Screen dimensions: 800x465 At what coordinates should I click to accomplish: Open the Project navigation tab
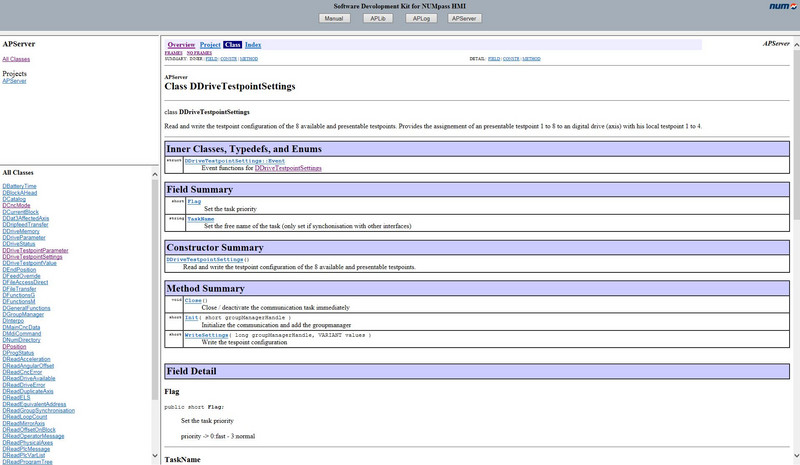pyautogui.click(x=210, y=45)
